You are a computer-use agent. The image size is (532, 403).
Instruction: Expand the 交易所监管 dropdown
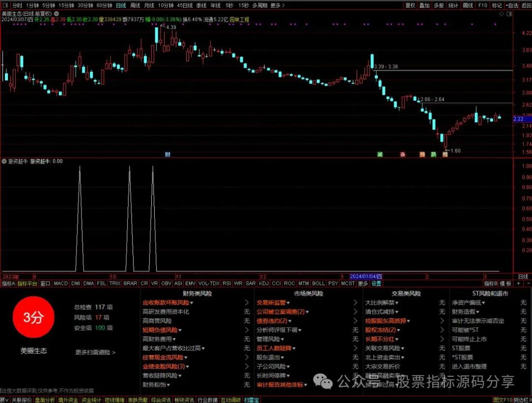[x=288, y=302]
